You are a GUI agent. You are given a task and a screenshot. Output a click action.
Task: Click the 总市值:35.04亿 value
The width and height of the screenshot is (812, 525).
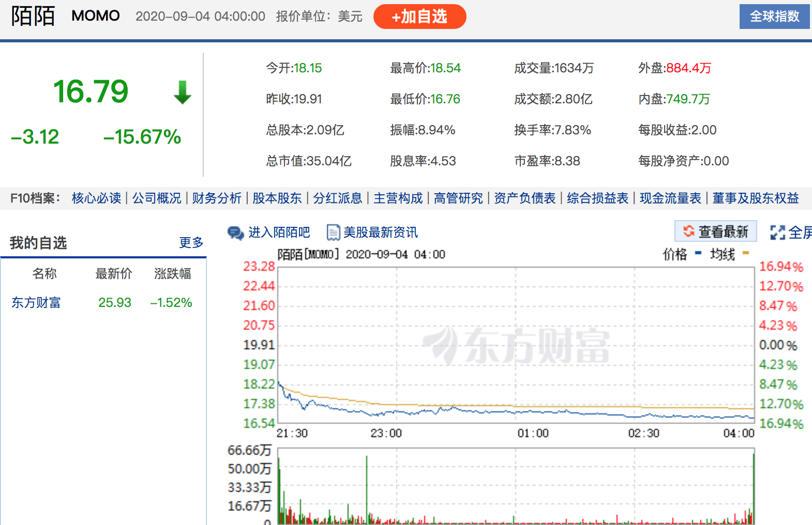point(309,161)
